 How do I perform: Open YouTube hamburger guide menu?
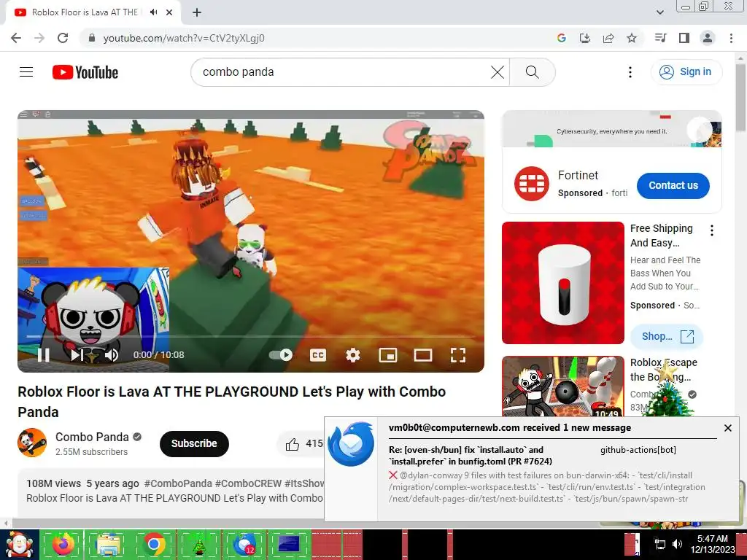[26, 72]
